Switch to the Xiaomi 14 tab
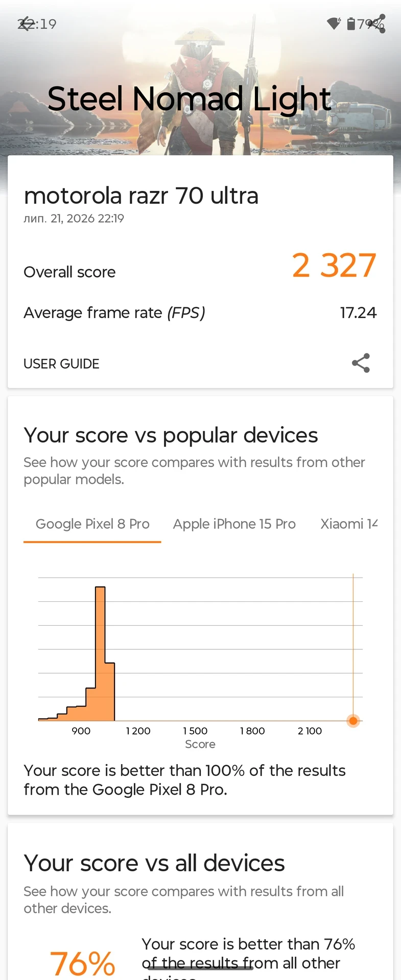The height and width of the screenshot is (980, 401). click(349, 524)
